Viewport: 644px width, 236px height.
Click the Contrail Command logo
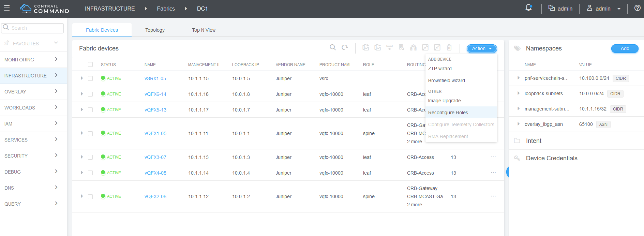coord(45,9)
